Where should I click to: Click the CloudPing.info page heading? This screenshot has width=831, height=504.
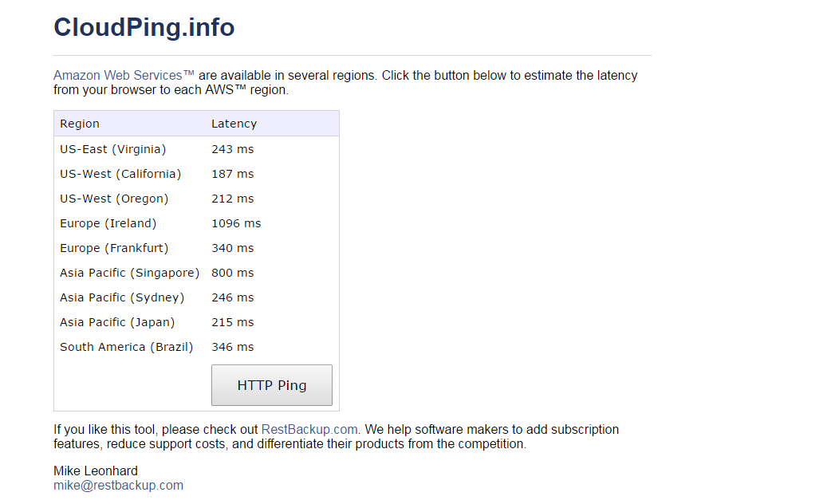144,27
